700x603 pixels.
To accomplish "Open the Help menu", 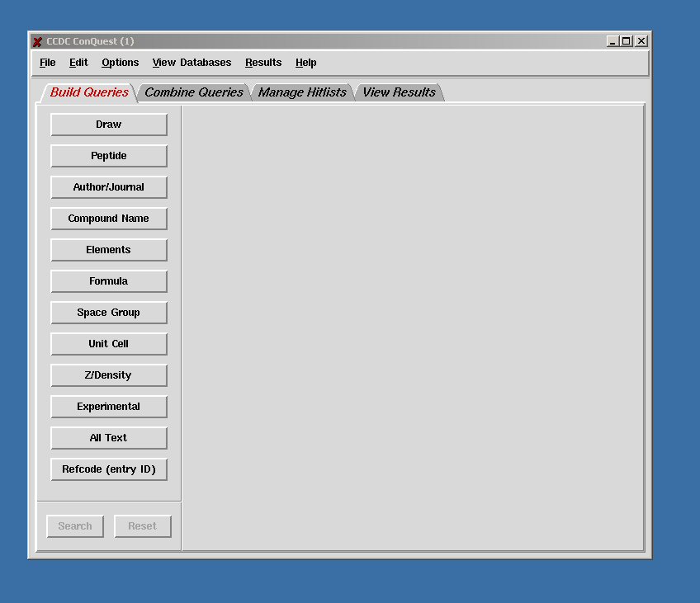I will (x=305, y=63).
